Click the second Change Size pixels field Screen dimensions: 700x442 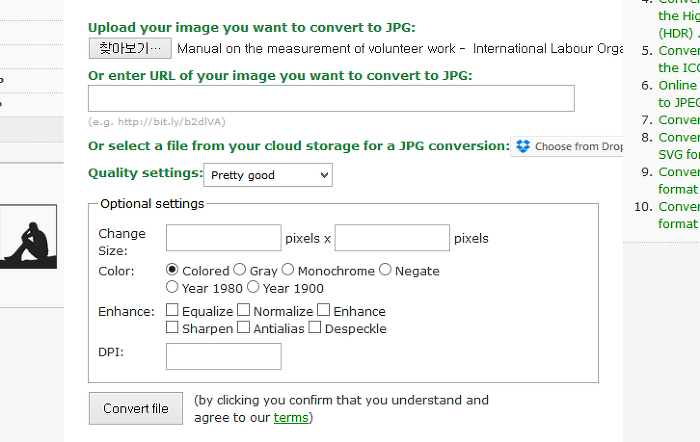coord(392,238)
